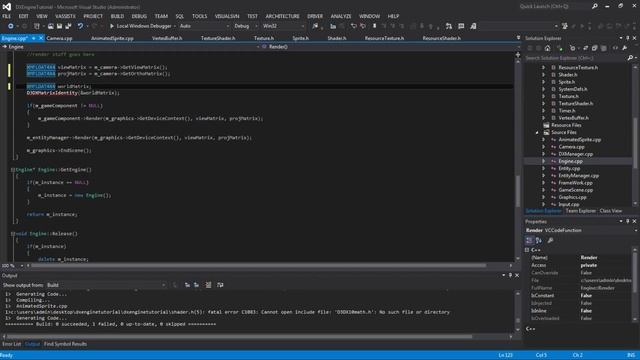Screen dimensions: 640x360
Task: Click the Save icon in the main toolbar
Action: [x=60, y=26]
